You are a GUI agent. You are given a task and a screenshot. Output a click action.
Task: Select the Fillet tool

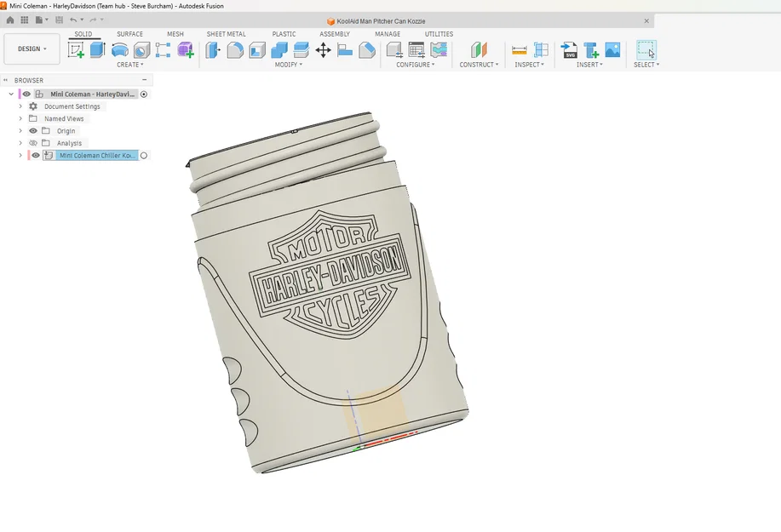click(235, 49)
